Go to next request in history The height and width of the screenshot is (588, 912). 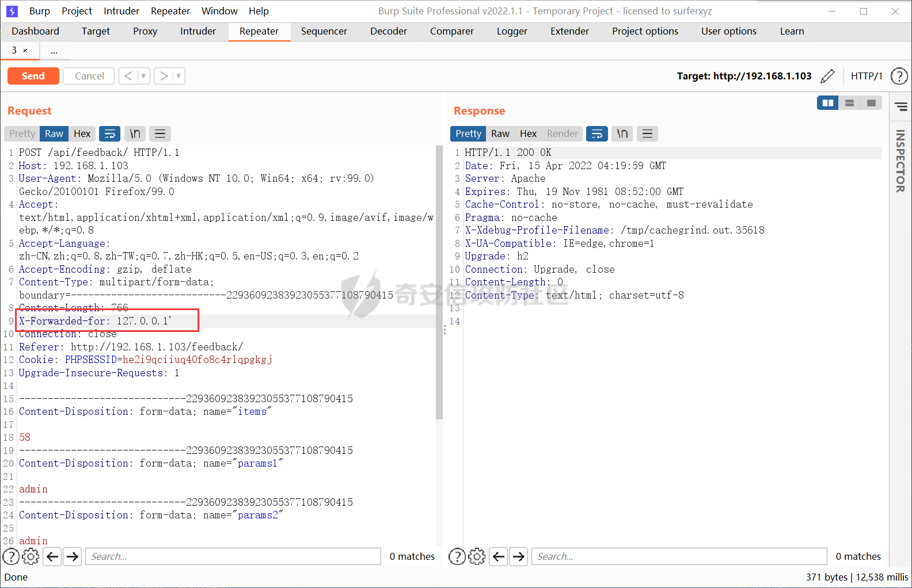(164, 76)
